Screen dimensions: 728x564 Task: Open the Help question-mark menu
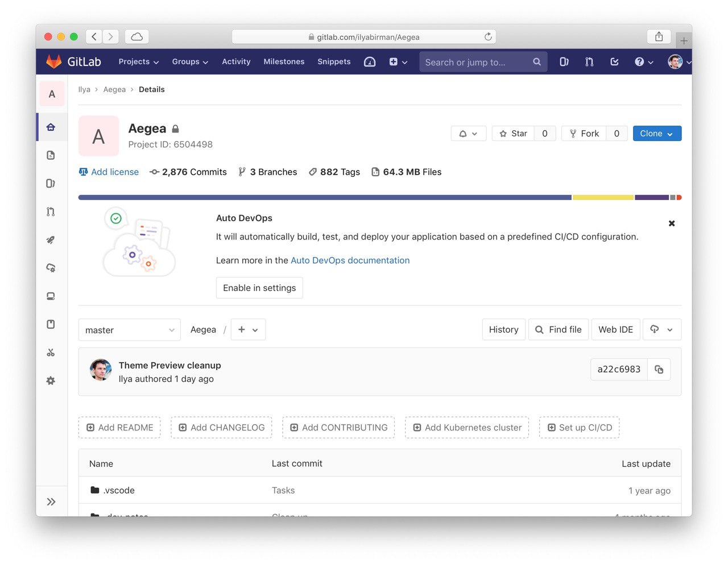[644, 61]
